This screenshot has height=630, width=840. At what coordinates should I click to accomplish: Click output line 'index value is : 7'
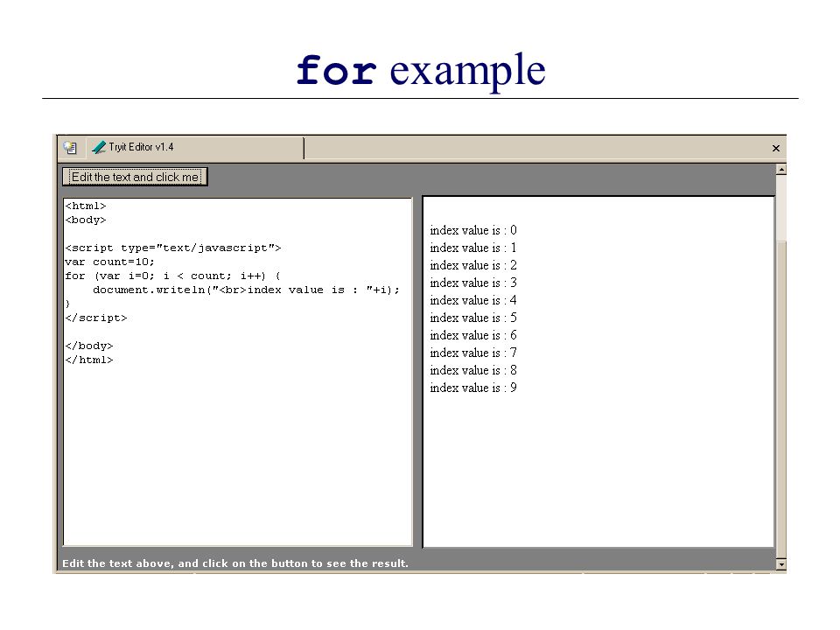tap(473, 353)
